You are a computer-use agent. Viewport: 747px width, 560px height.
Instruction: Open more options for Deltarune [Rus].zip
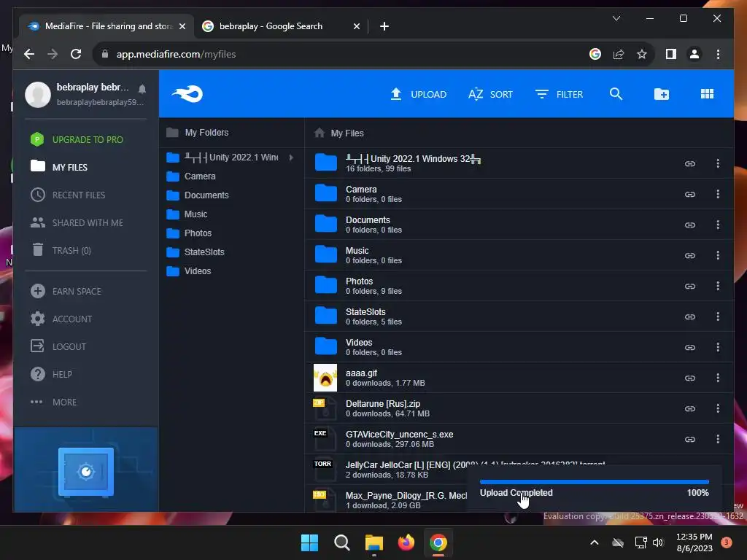point(718,408)
